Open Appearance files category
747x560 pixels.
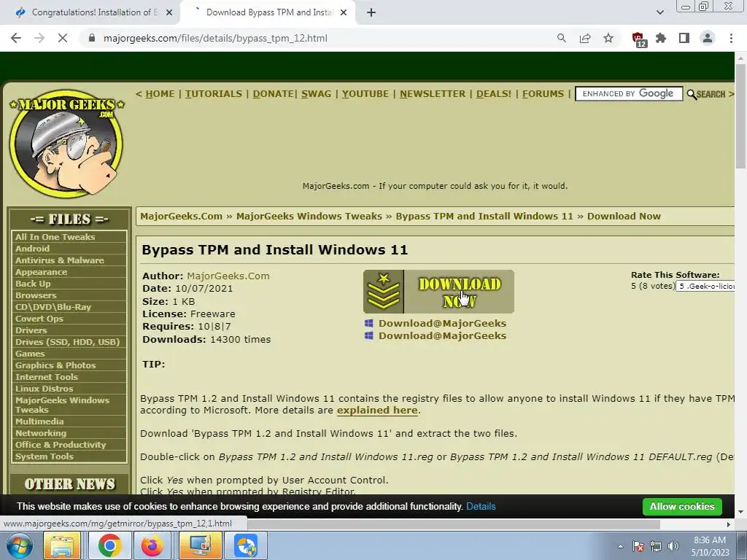point(41,272)
